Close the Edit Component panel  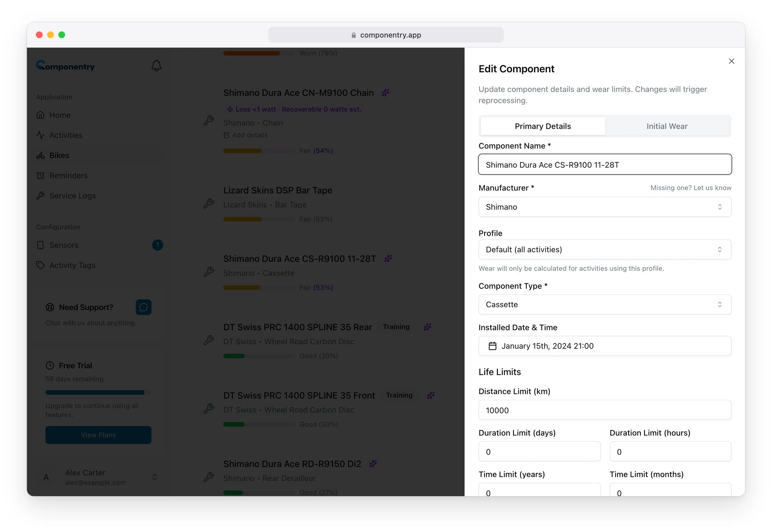point(731,61)
